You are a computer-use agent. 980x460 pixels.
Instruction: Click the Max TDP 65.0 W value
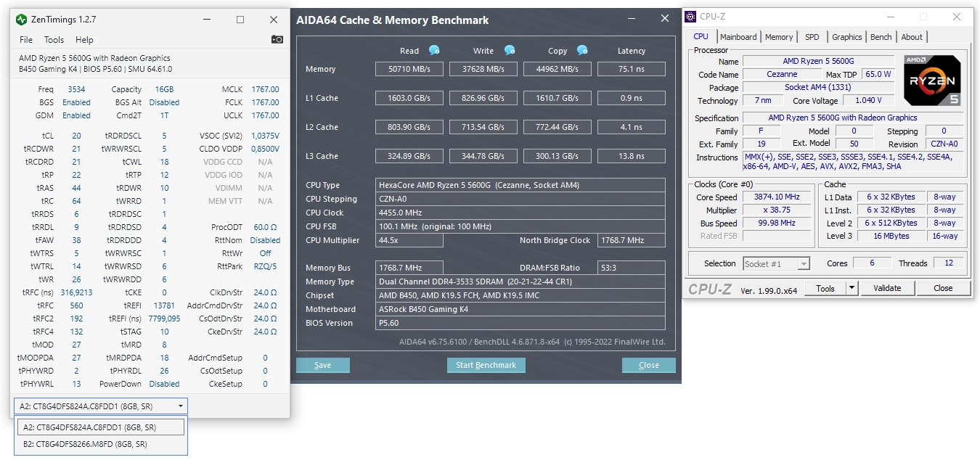pos(878,74)
